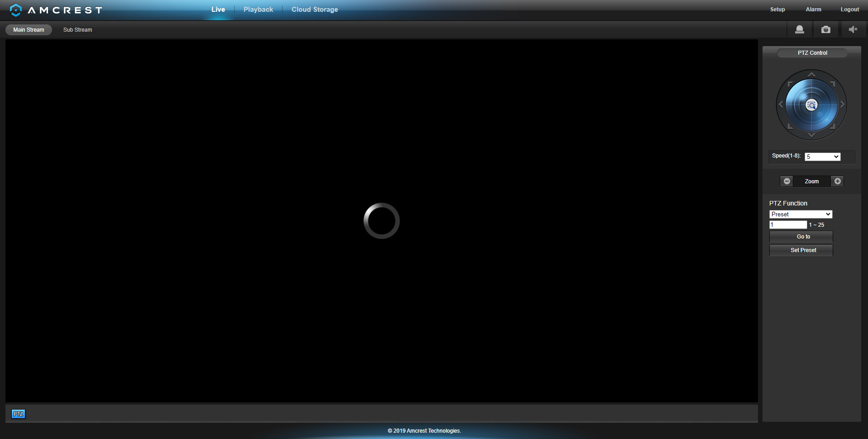Image resolution: width=868 pixels, height=439 pixels.
Task: Pan camera right with PTZ arrow
Action: 842,105
